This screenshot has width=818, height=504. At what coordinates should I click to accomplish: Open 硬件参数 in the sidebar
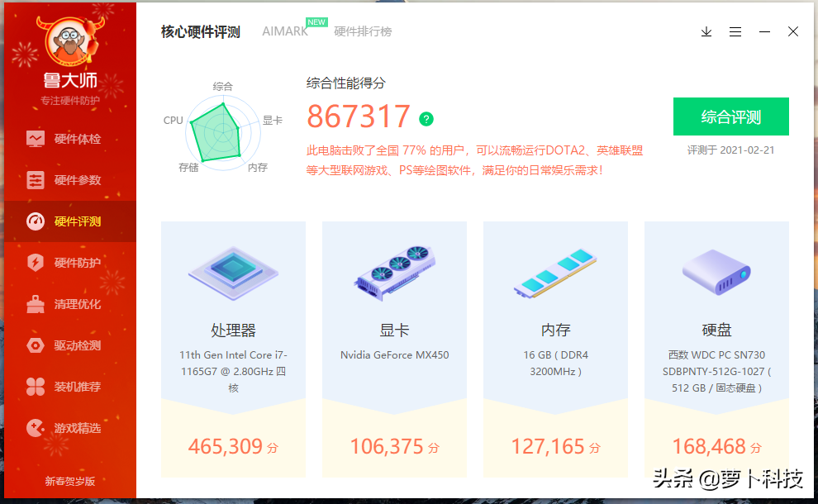tap(70, 180)
